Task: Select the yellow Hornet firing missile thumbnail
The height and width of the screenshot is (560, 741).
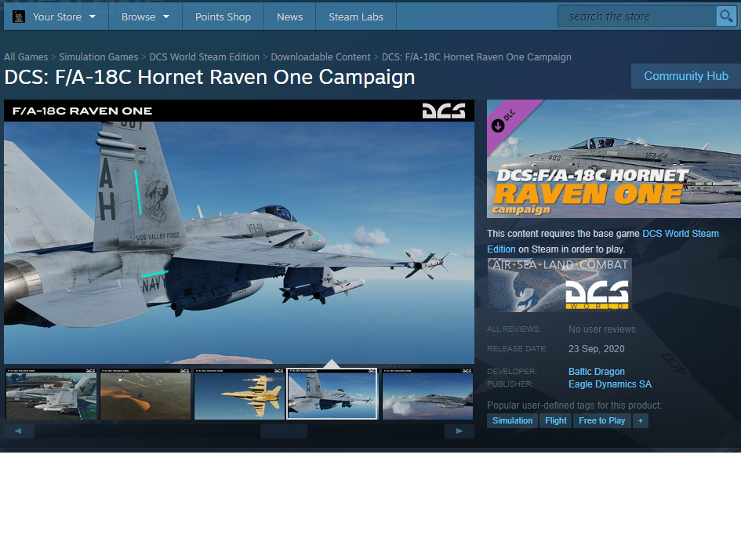Action: pos(240,395)
